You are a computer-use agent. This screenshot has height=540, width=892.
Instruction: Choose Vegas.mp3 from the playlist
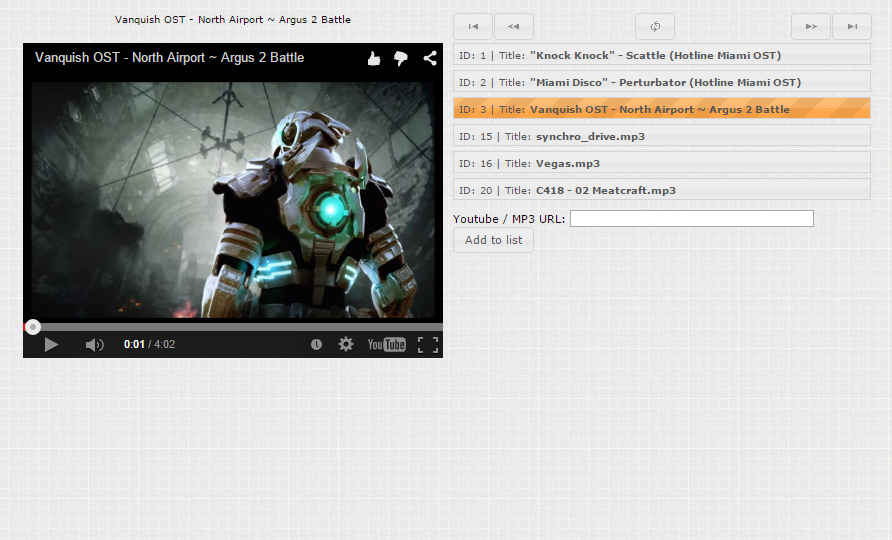[x=662, y=163]
